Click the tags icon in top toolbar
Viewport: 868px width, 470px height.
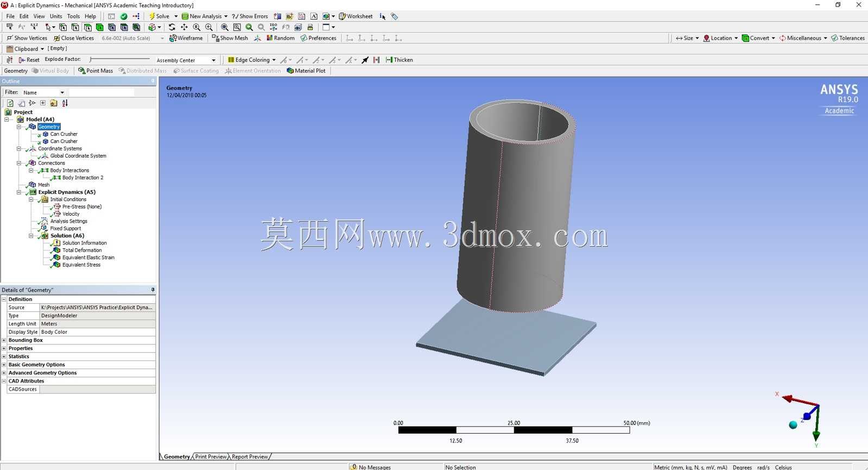[395, 16]
